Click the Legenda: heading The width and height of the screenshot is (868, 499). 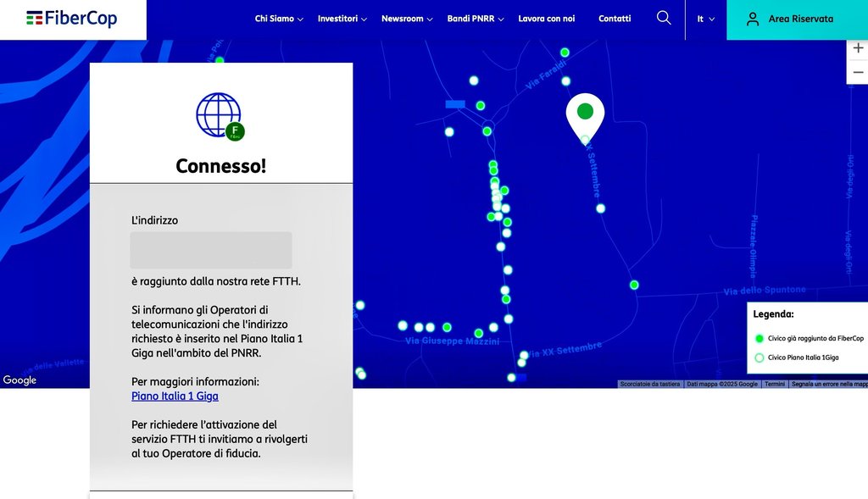click(773, 314)
